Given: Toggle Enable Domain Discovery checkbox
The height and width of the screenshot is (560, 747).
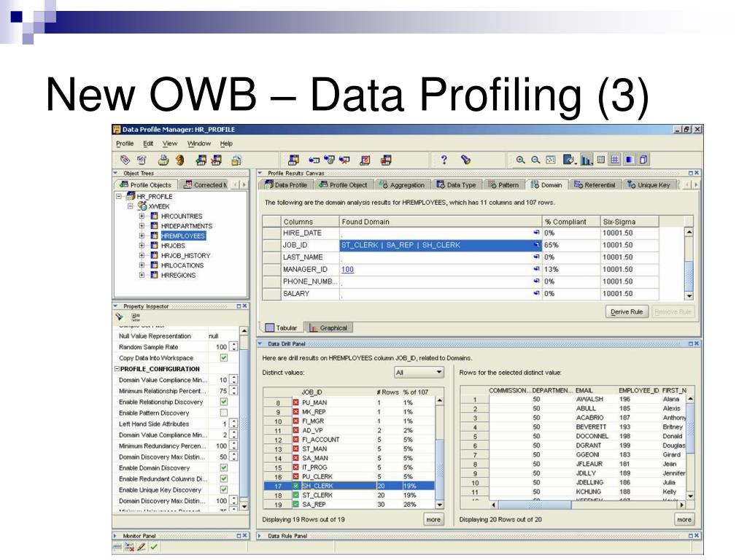Looking at the screenshot, I should [x=223, y=467].
